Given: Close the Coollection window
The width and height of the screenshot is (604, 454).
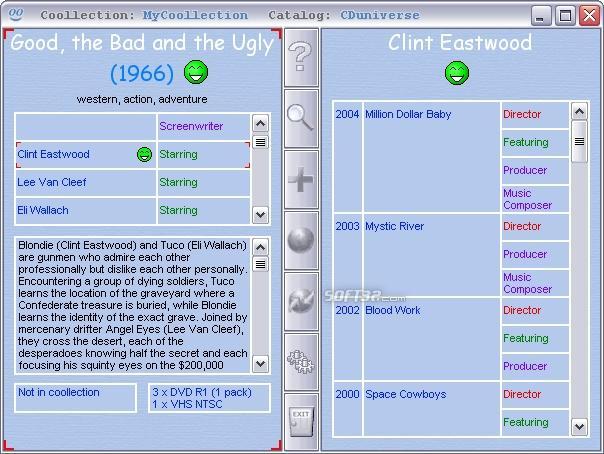Looking at the screenshot, I should [x=589, y=16].
